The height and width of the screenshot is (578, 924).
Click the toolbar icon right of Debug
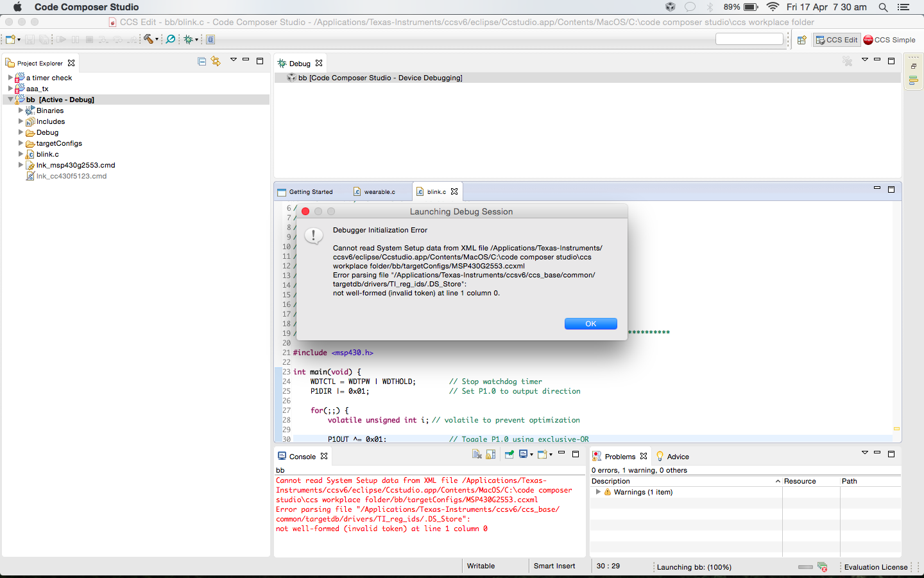(210, 40)
